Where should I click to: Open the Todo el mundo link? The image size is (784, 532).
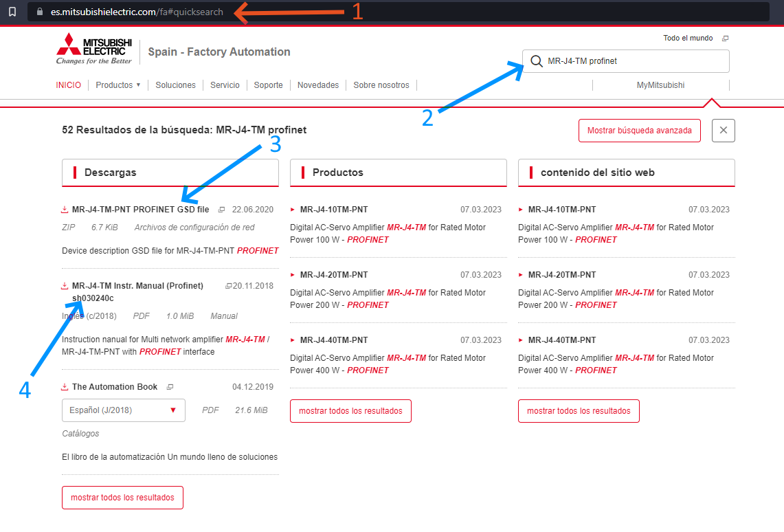point(688,38)
